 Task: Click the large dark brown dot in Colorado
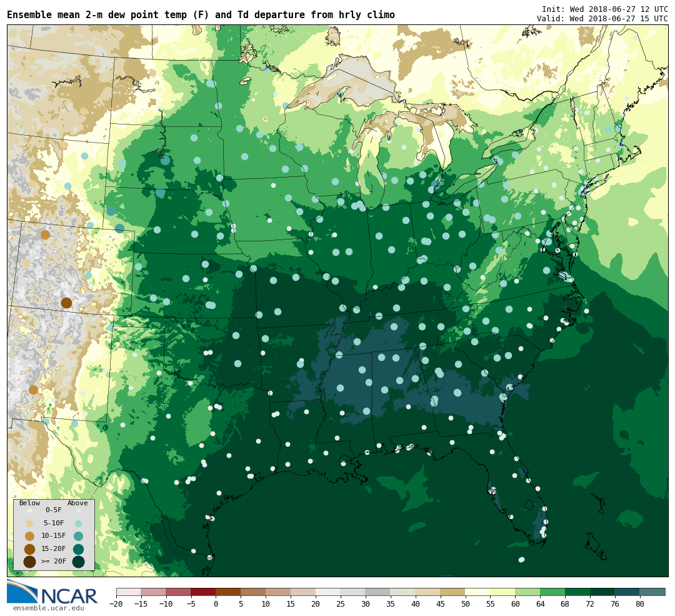point(66,303)
